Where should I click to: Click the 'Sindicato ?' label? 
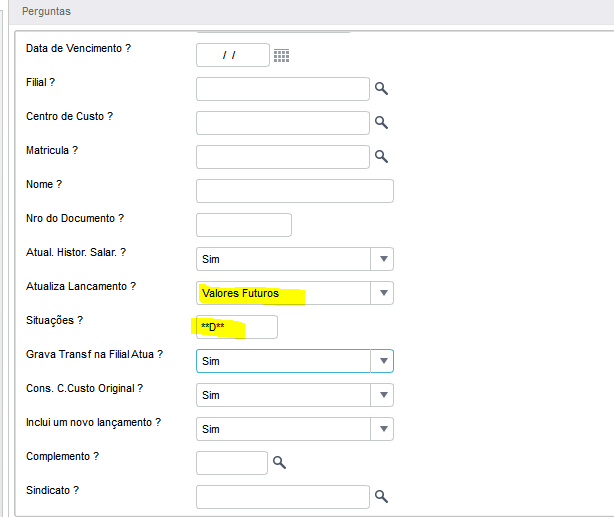tap(52, 490)
